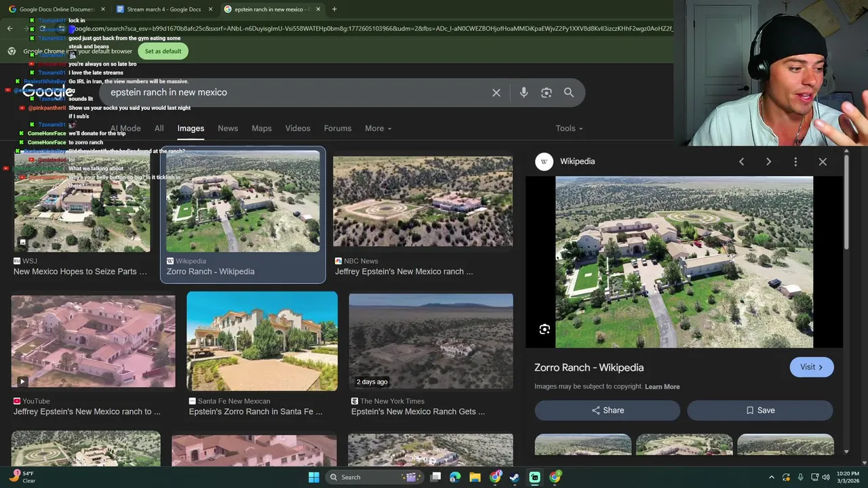868x488 pixels.
Task: Show hidden system tray icons
Action: [x=771, y=477]
